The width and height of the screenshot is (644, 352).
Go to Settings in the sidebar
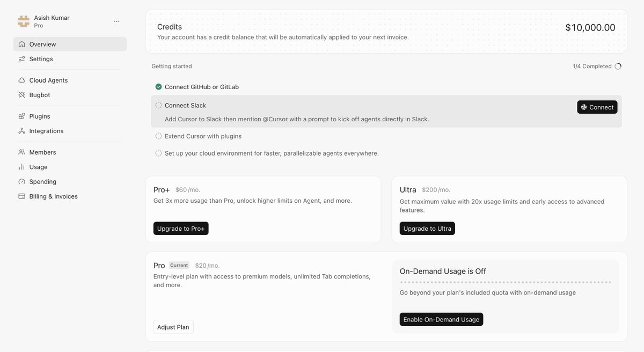pyautogui.click(x=70, y=59)
